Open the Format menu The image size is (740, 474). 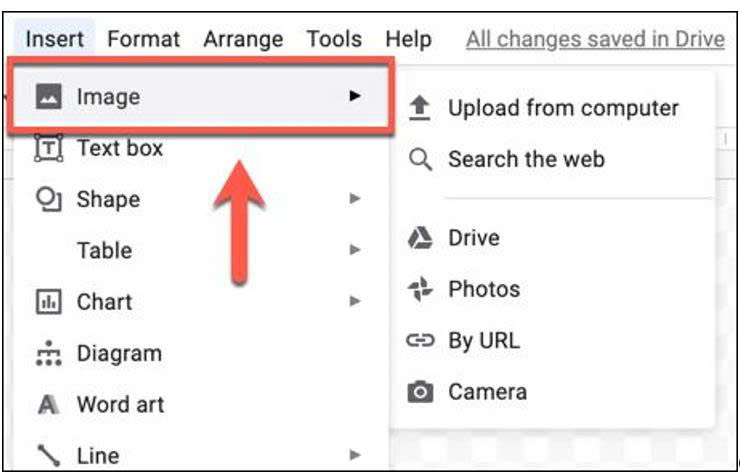point(143,39)
